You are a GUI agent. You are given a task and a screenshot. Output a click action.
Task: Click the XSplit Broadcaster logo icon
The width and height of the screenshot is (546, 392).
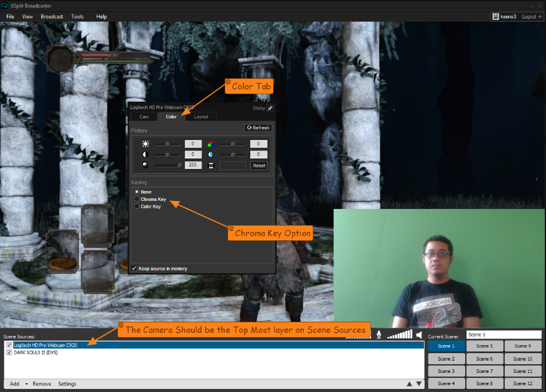tap(4, 6)
